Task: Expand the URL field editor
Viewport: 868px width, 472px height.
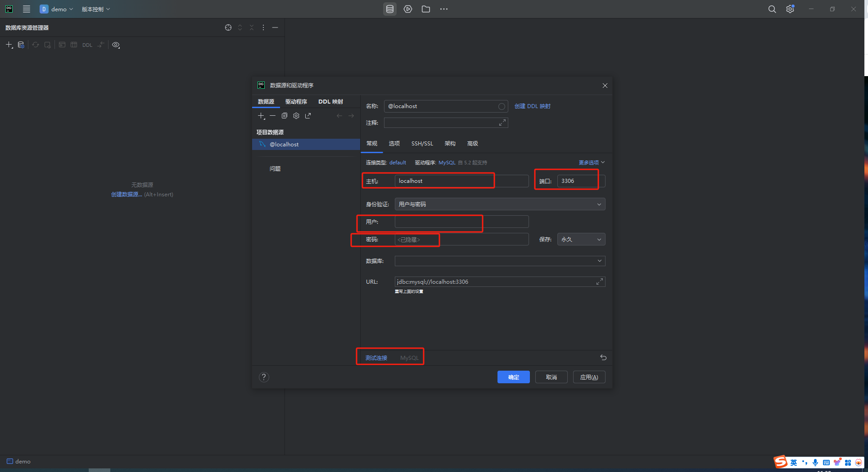Action: coord(600,281)
